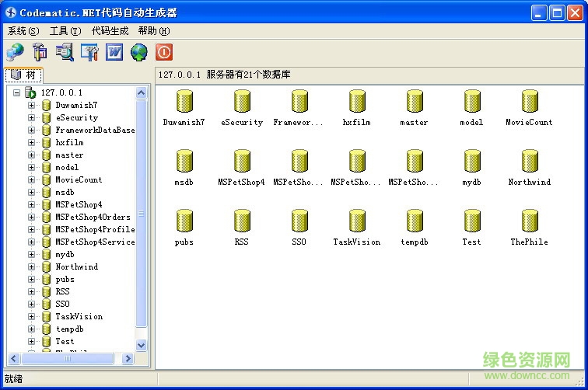Screen dimensions: 588x390
Task: Select the MSPetShop4 database icon in right pane
Action: [242, 161]
